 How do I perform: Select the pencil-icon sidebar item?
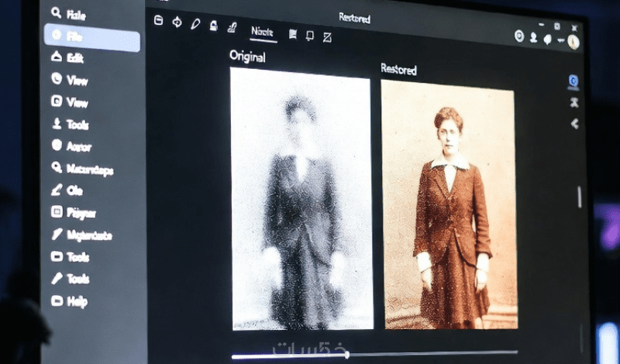click(x=67, y=191)
